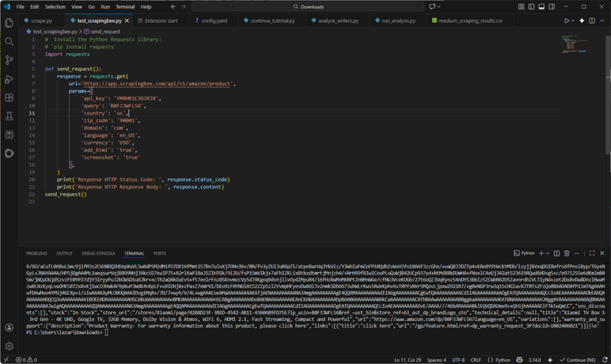Split the terminal panel
This screenshot has height=364, width=611.
coord(557,253)
